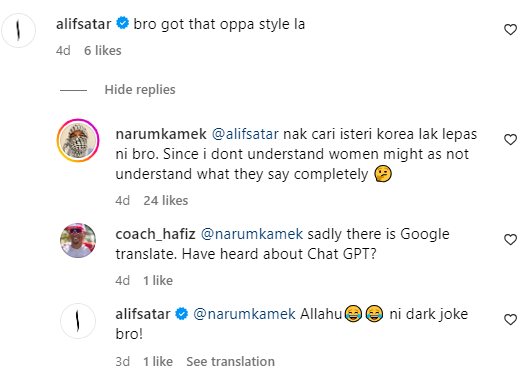Click verified badge beside alifsatar top comment

(x=122, y=23)
